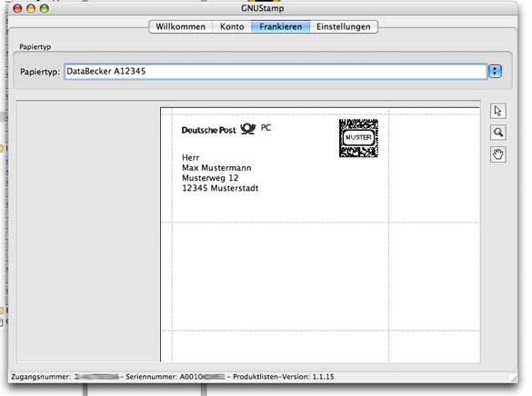This screenshot has height=396, width=532.
Task: Click the Zugangsnummer status entry
Action: [x=65, y=377]
